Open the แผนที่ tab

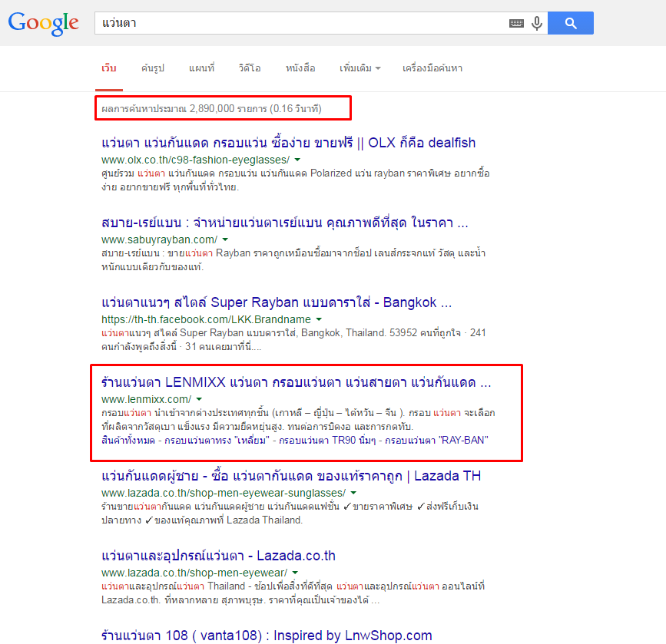(x=201, y=68)
